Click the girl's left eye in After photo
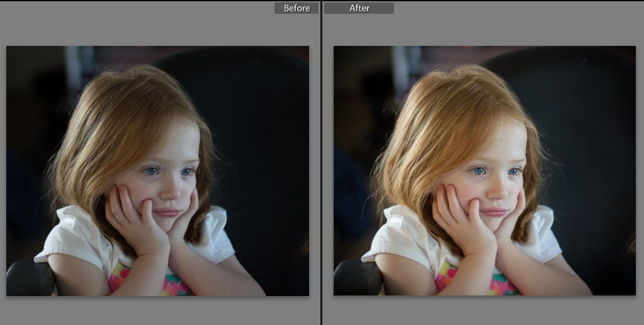Image resolution: width=644 pixels, height=325 pixels. [479, 170]
